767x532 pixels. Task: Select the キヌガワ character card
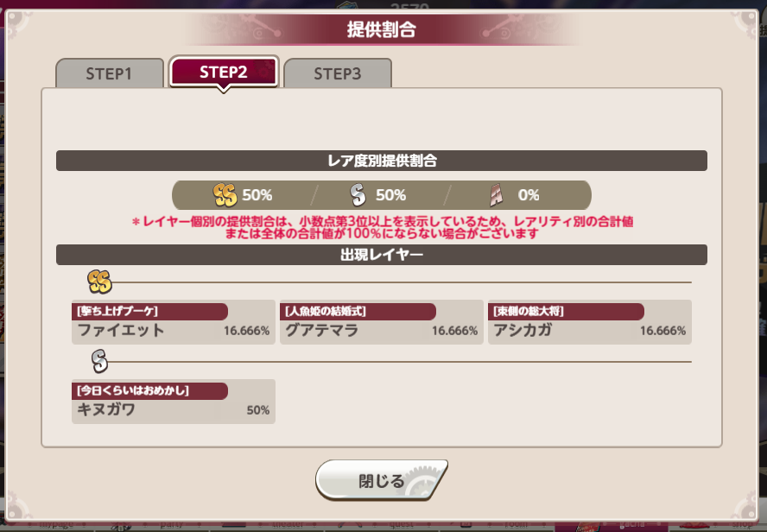174,402
